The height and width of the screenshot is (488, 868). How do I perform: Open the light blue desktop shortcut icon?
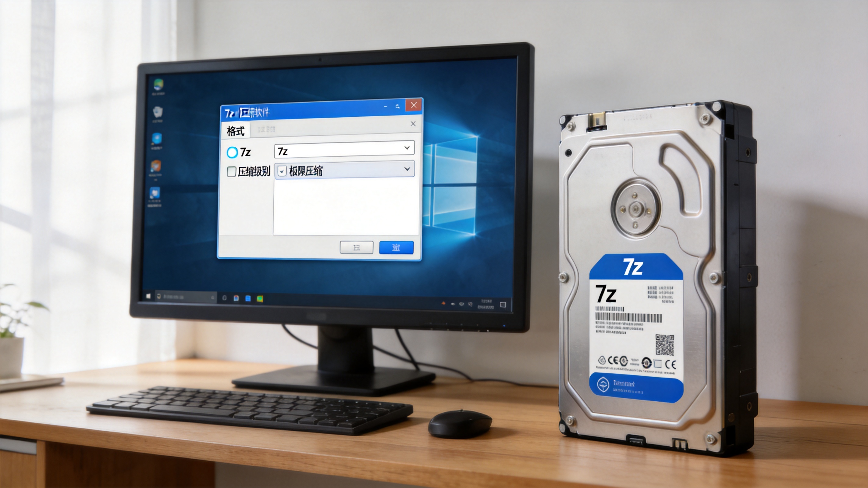pos(157,138)
